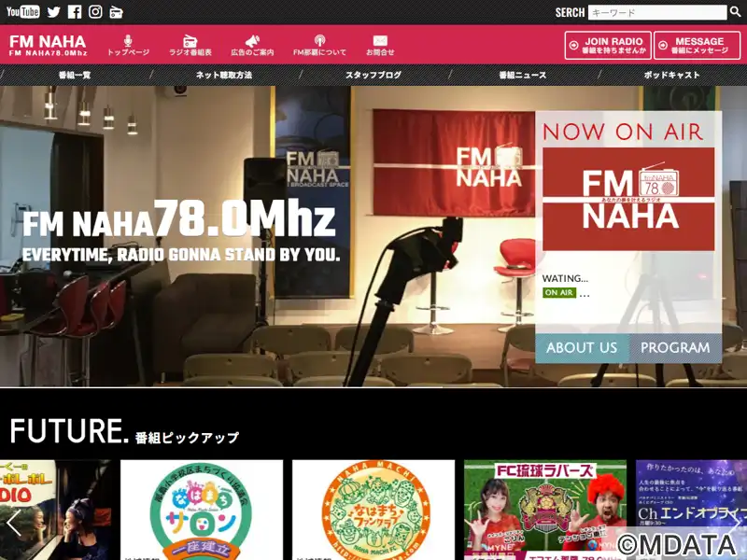
Task: Click the SERCH label
Action: 570,12
